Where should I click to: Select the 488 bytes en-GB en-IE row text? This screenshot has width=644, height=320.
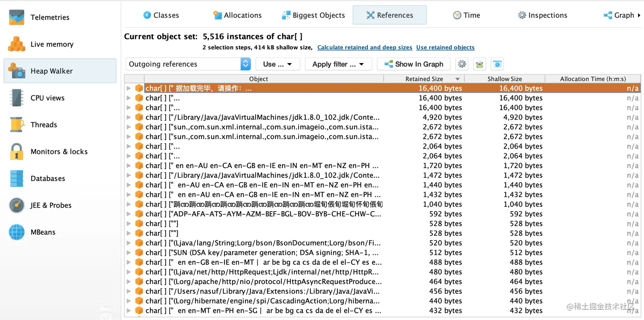pos(264,262)
